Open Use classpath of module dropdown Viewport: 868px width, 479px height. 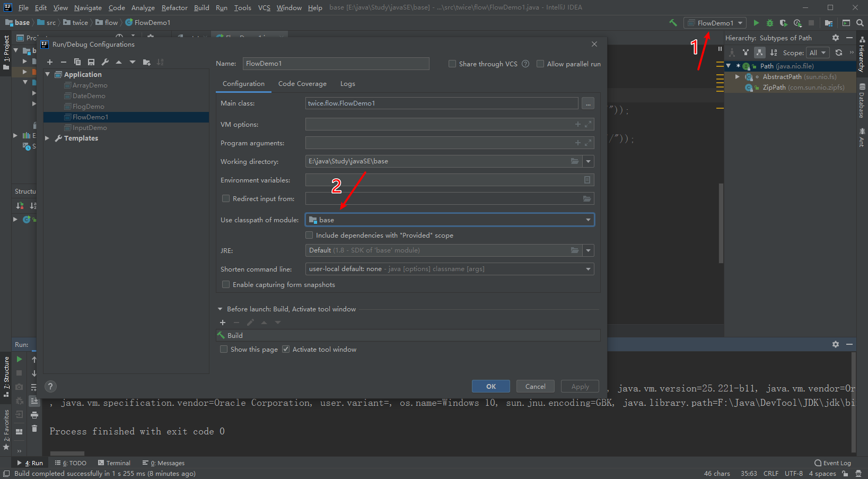pyautogui.click(x=450, y=220)
